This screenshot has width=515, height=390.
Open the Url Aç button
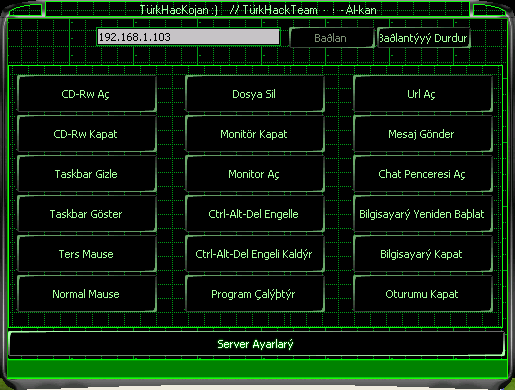point(423,94)
